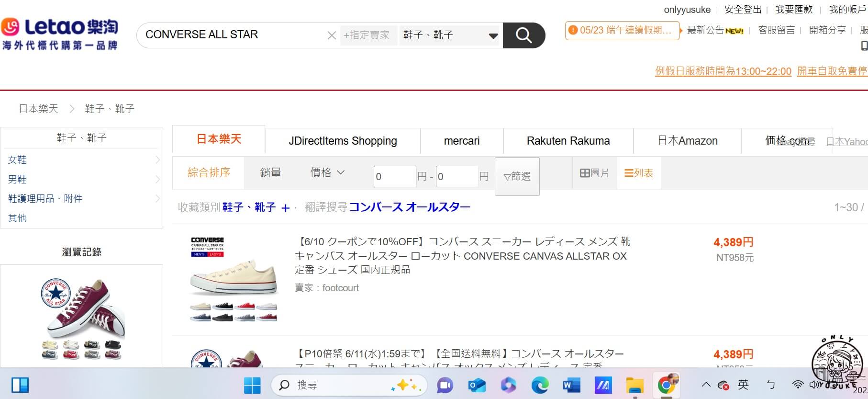Image resolution: width=868 pixels, height=399 pixels.
Task: Click 日本樂天 breadcrumb
Action: point(38,109)
